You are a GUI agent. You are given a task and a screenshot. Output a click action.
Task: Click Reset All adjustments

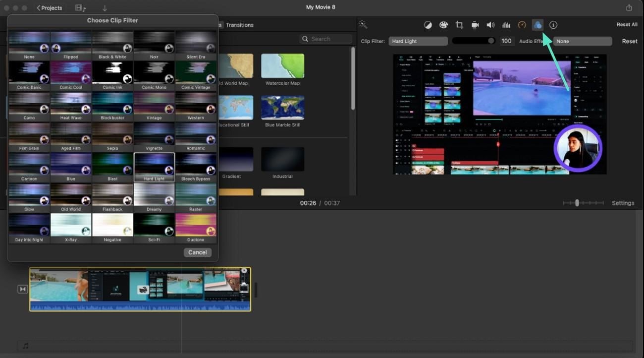click(627, 24)
